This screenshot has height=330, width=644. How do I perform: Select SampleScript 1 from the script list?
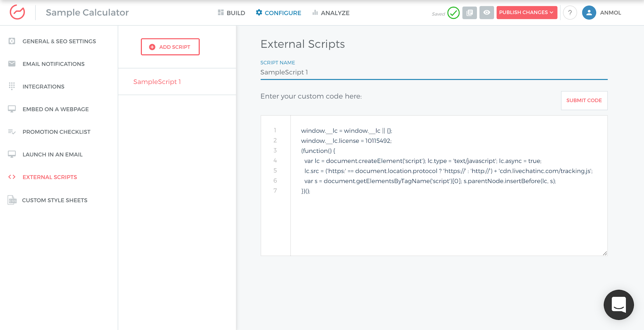[157, 82]
